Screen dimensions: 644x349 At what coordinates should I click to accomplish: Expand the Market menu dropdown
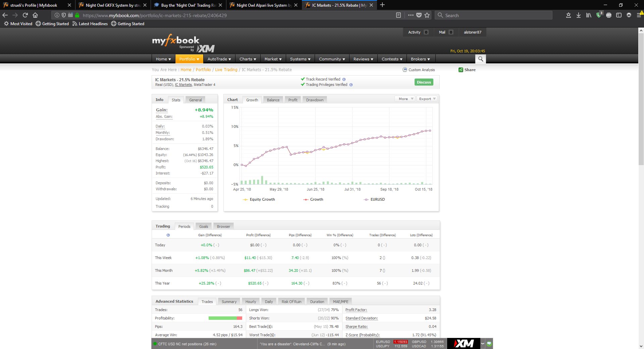click(273, 59)
